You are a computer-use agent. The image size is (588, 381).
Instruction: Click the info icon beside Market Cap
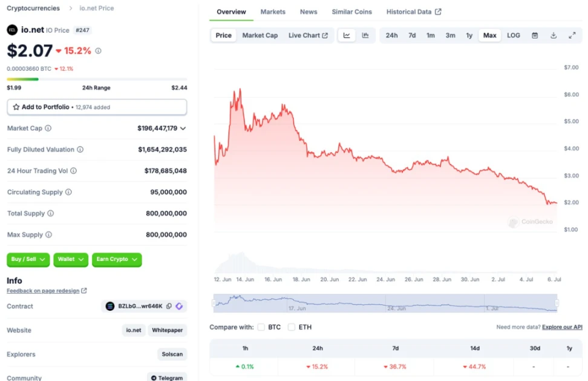tap(48, 128)
